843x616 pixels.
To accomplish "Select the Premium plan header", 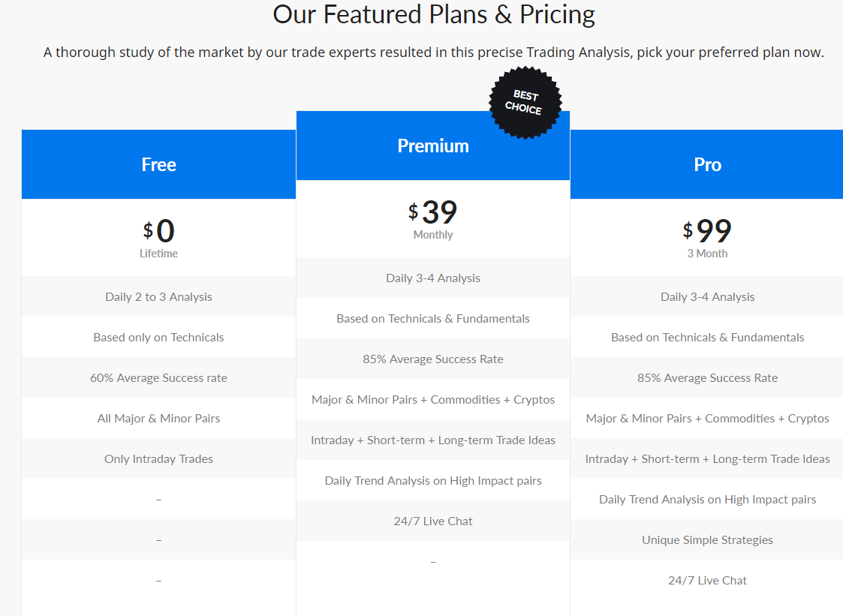I will [433, 146].
